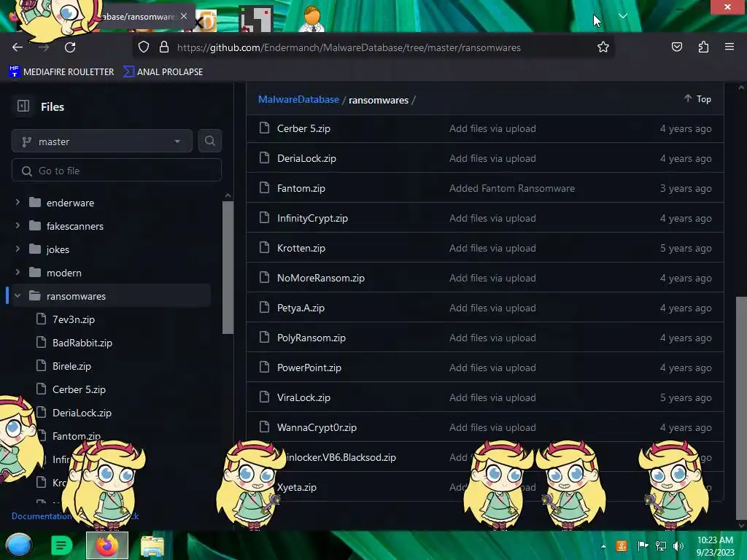Image resolution: width=747 pixels, height=560 pixels.
Task: Open DeriaLock.zip in the file list
Action: click(x=306, y=158)
